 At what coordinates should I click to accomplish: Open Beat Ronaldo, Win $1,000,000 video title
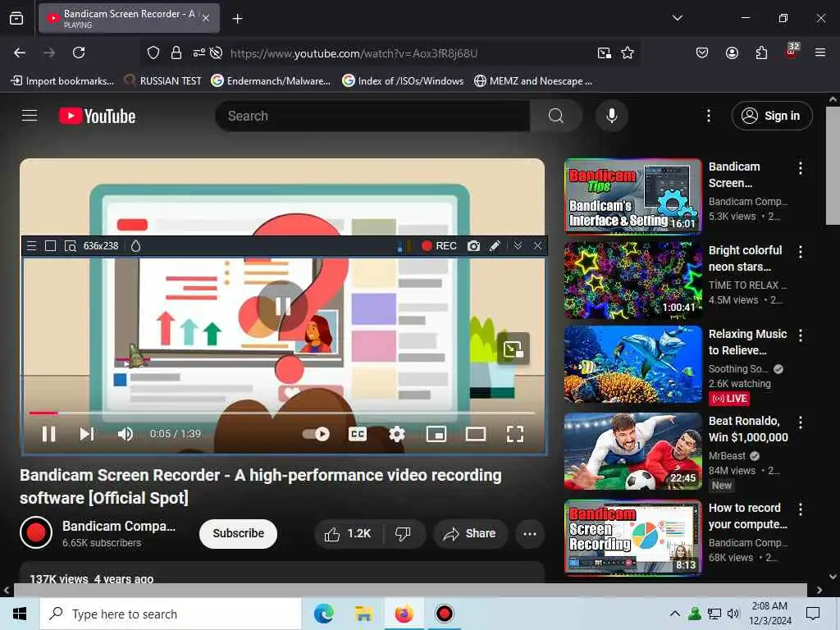point(748,429)
